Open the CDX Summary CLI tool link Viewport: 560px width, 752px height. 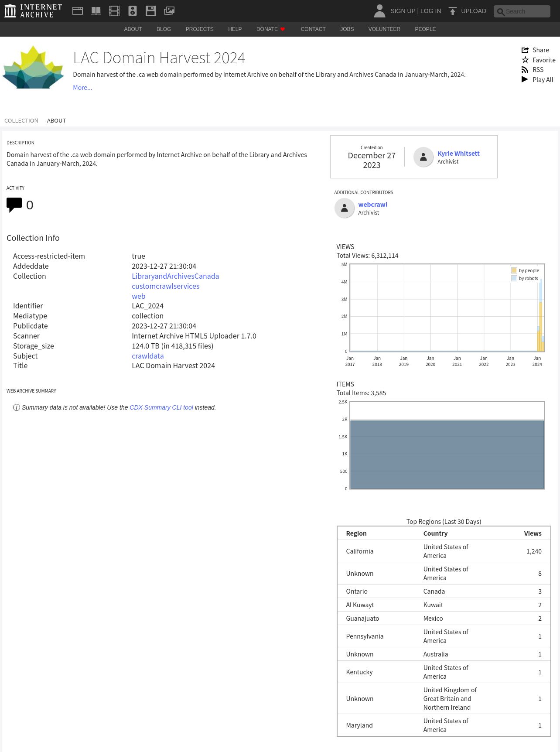coord(161,407)
